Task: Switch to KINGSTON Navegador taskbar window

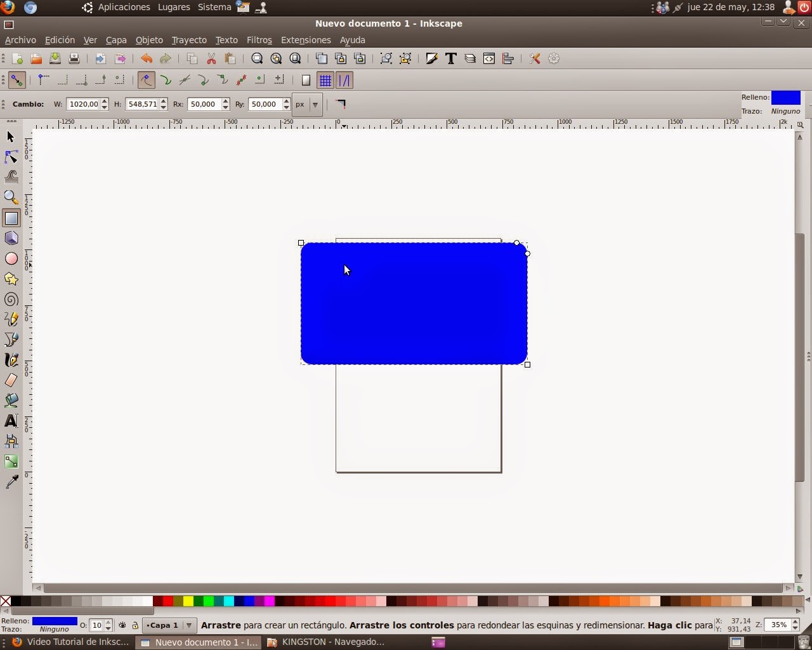Action: tap(326, 642)
